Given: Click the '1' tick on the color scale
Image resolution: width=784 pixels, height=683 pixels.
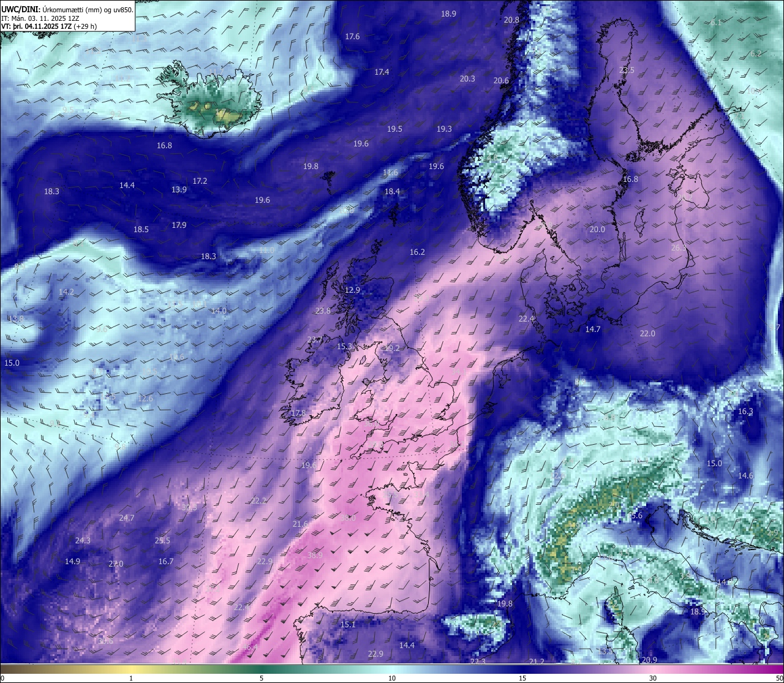Looking at the screenshot, I should [131, 678].
